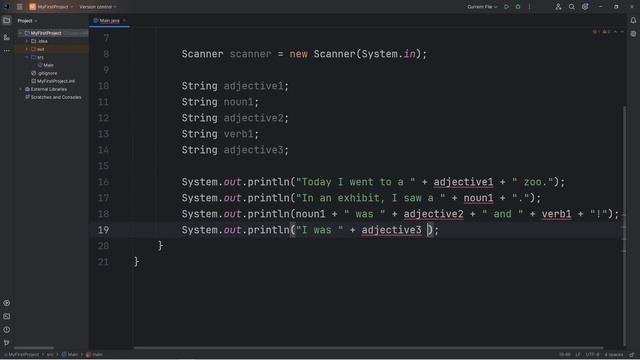Toggle read-only lock icon in status bar
This screenshot has width=640, height=360.
coord(632,355)
